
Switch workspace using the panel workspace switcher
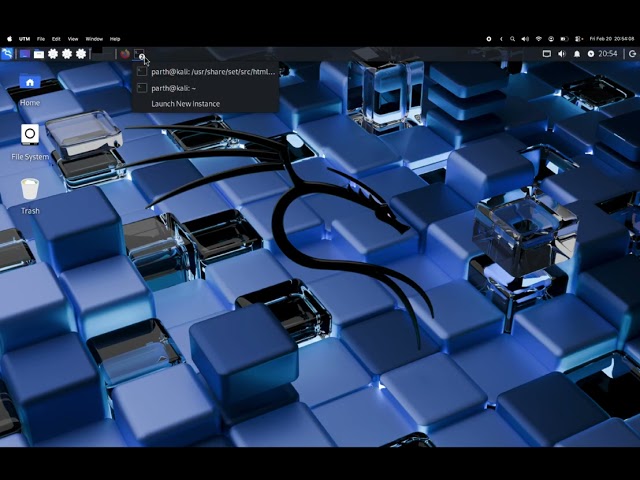click(102, 54)
